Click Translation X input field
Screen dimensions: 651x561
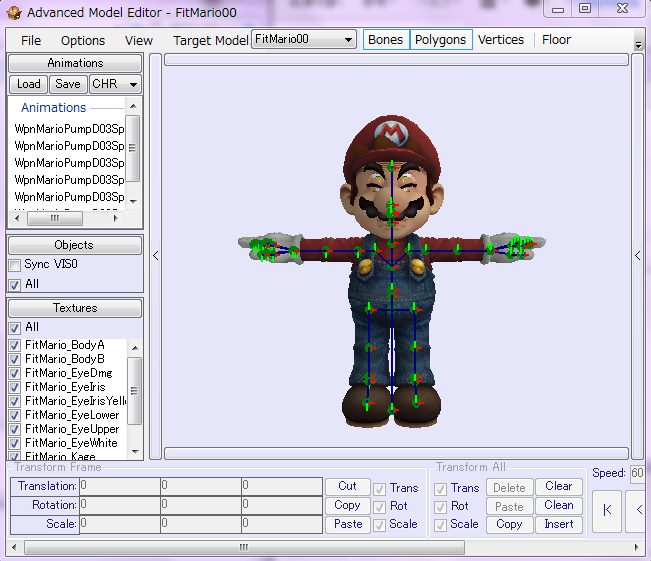point(120,485)
